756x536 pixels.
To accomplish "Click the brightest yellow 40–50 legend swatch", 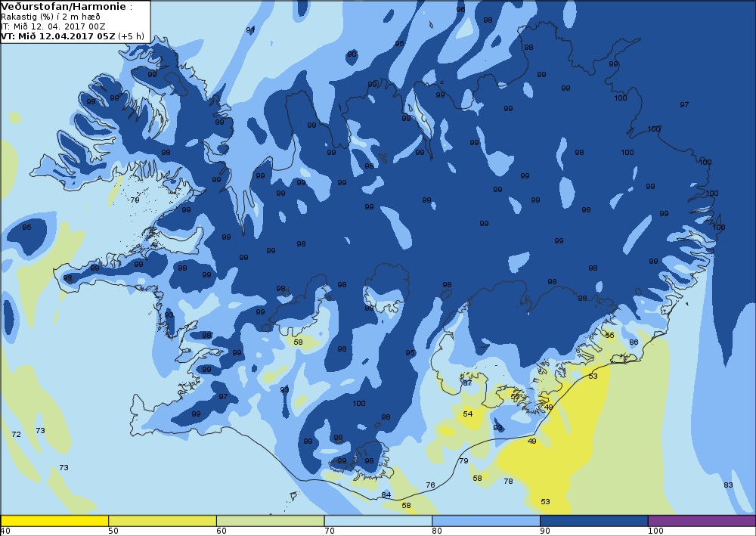I will [54, 521].
